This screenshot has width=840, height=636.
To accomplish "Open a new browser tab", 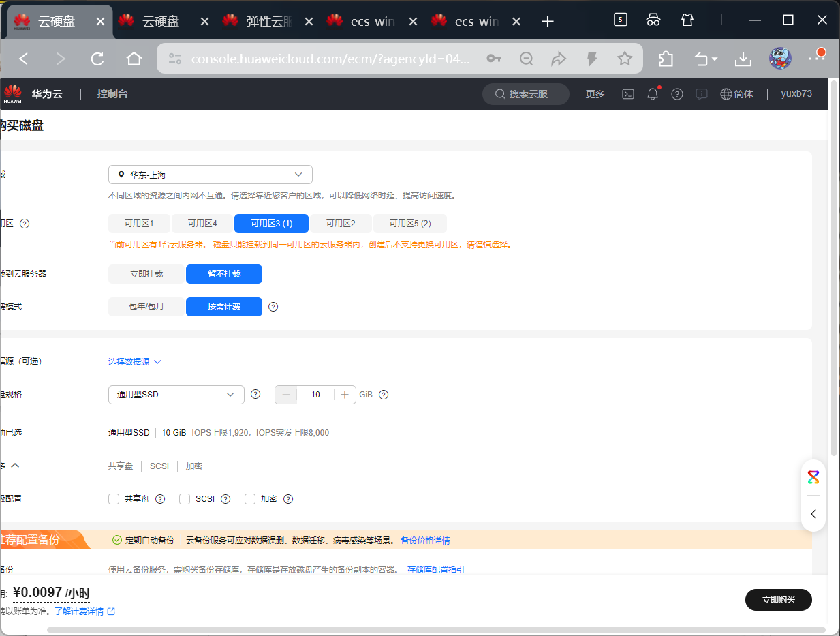I will (x=547, y=22).
